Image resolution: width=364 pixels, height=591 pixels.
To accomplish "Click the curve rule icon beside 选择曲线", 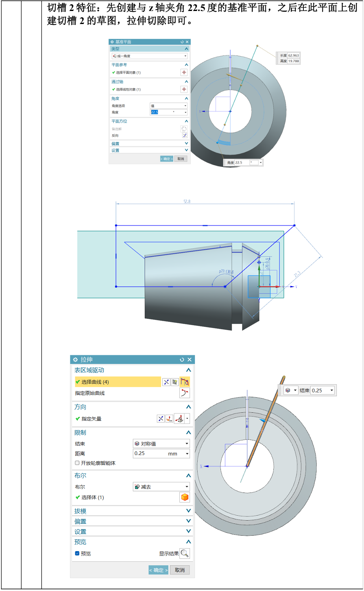I will tap(175, 382).
